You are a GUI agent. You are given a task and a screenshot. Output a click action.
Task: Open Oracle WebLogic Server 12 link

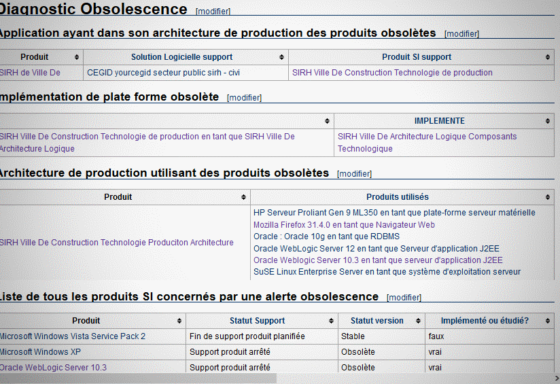point(376,249)
